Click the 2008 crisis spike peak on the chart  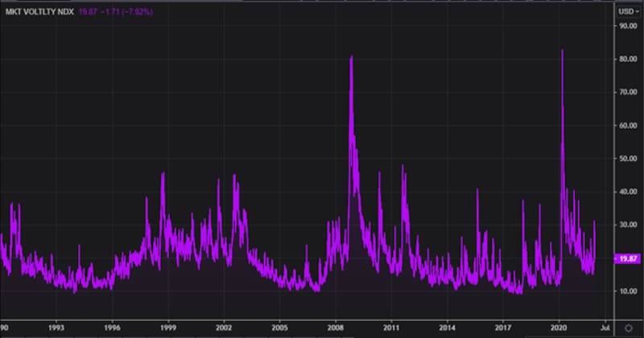[351, 57]
